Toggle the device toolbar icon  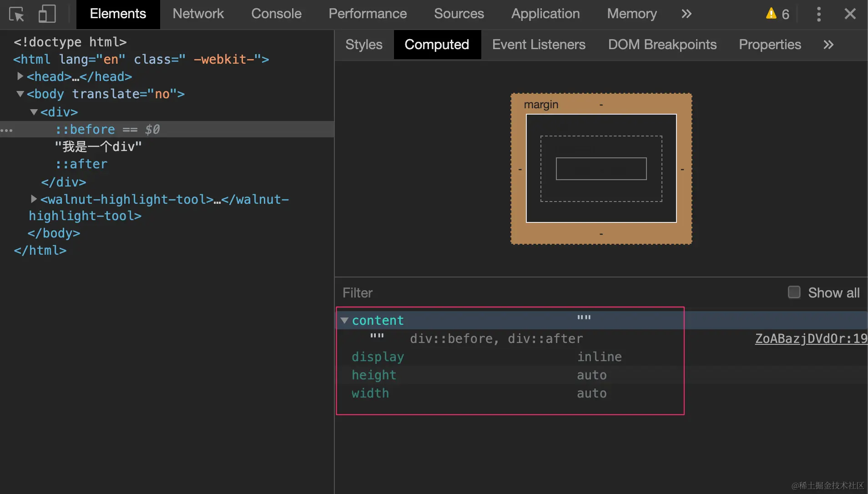(x=47, y=14)
